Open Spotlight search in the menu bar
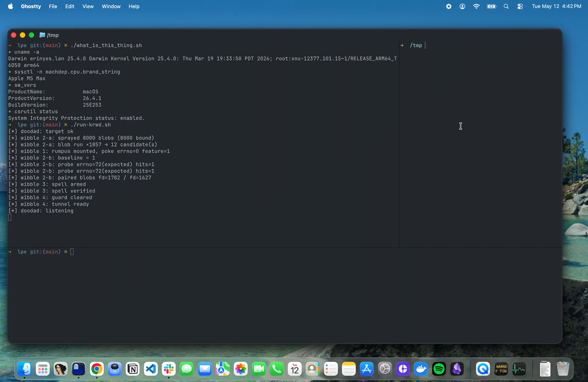This screenshot has width=588, height=382. (506, 6)
